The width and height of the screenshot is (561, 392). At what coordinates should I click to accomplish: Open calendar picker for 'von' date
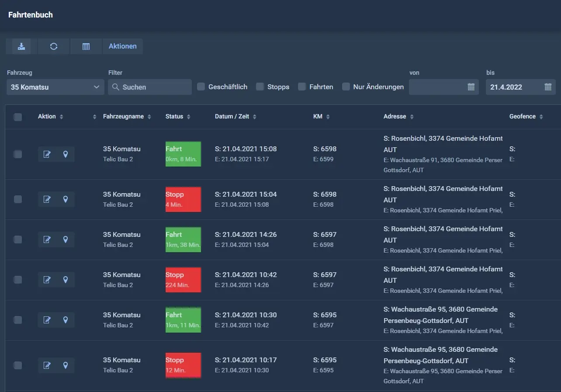pyautogui.click(x=471, y=87)
